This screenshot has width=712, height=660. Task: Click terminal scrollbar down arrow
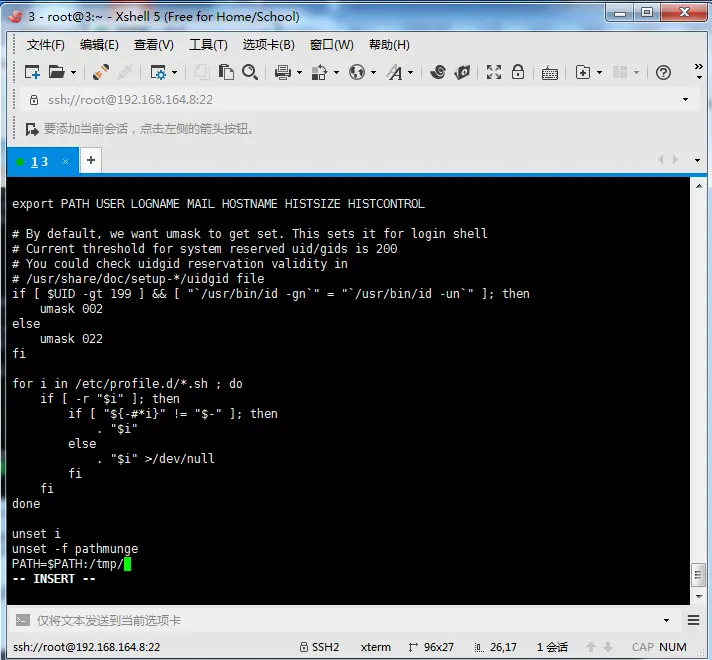click(x=699, y=596)
